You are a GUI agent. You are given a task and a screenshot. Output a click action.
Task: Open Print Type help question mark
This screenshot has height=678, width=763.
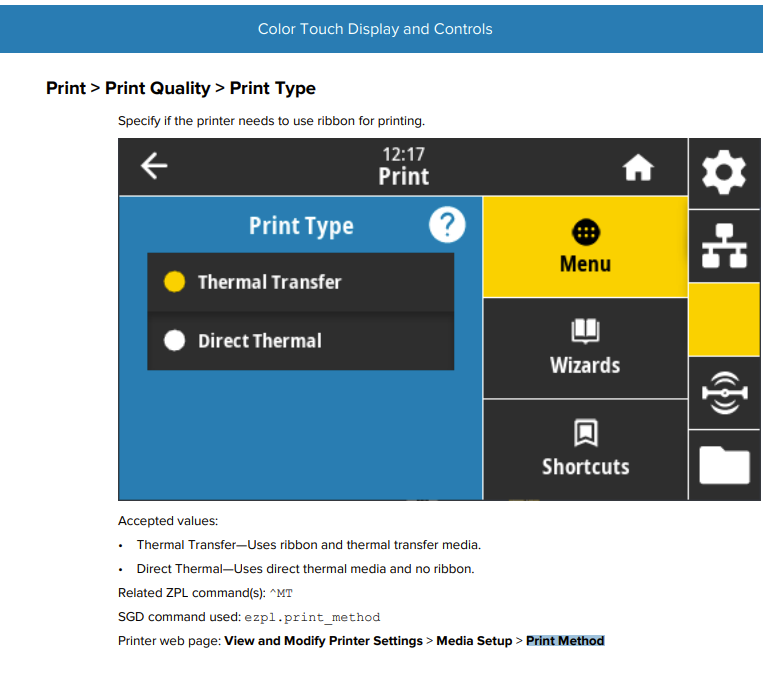(446, 225)
